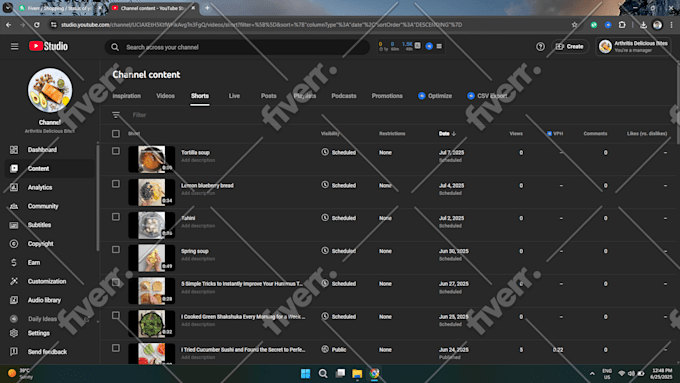Open Daily Ideas in the sidebar
The width and height of the screenshot is (680, 383).
coord(42,319)
